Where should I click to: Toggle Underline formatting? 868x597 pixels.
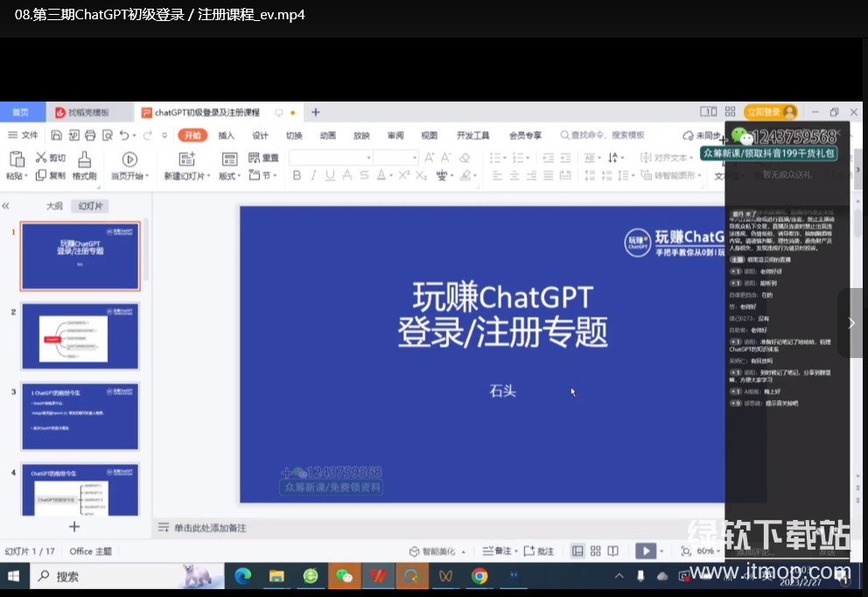330,176
